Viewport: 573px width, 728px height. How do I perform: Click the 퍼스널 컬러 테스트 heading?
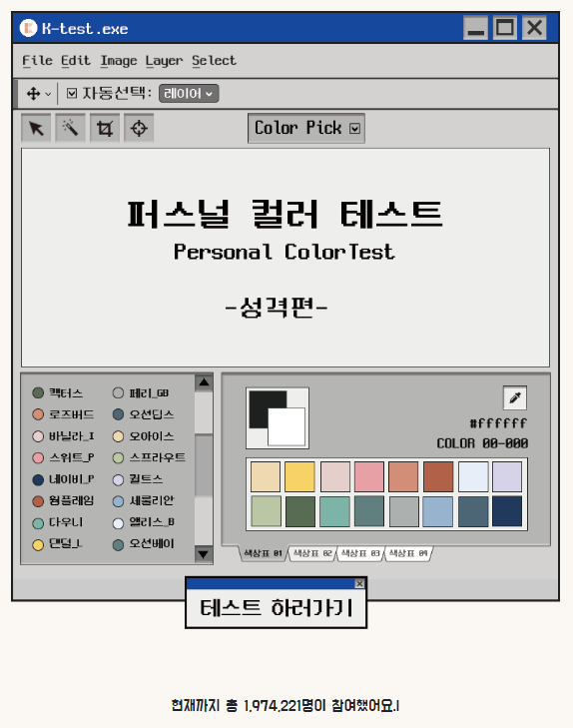point(285,214)
